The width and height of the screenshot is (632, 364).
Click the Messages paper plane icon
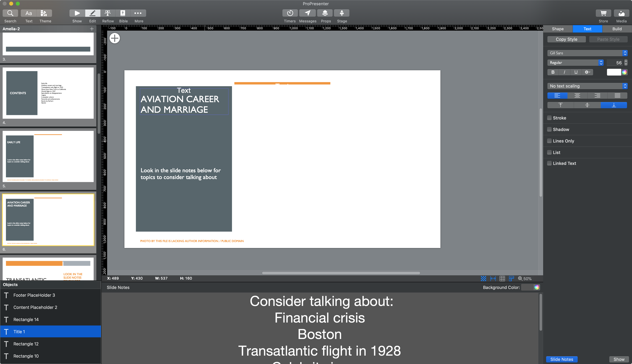tap(307, 13)
